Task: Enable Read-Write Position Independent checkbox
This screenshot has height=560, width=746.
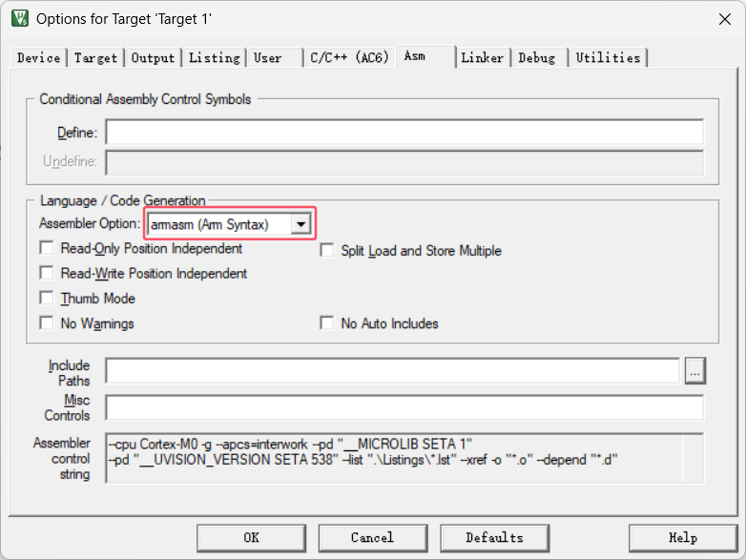Action: (47, 274)
